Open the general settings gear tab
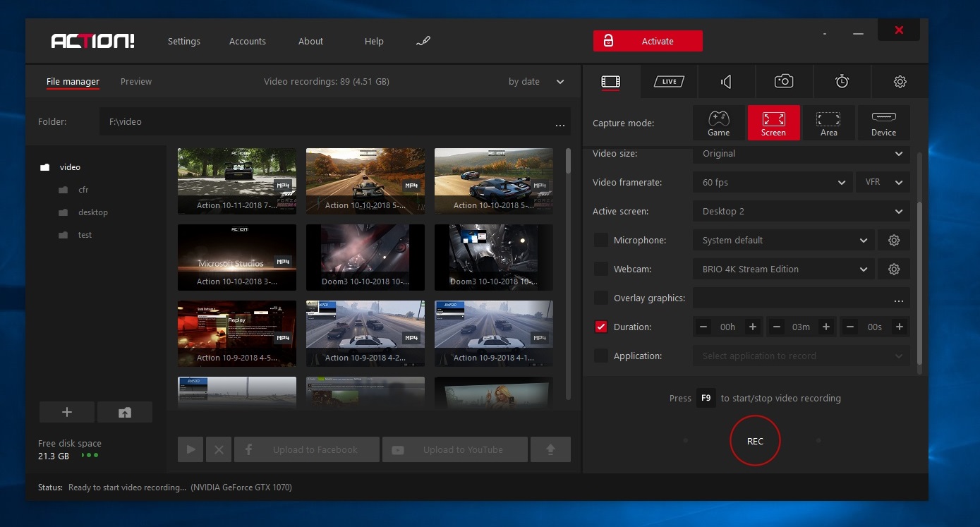 [900, 82]
